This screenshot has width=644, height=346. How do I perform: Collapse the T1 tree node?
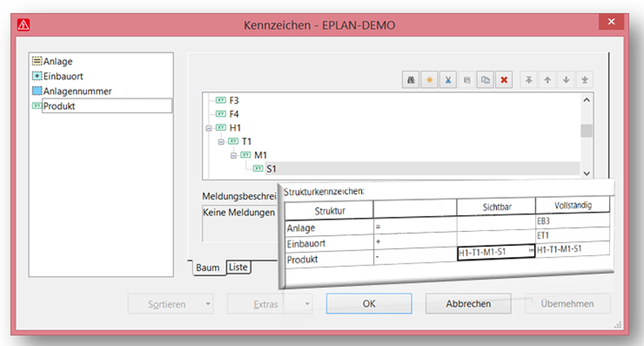point(221,142)
